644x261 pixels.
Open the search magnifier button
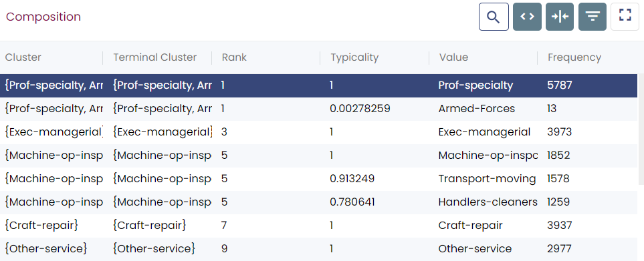[x=494, y=17]
